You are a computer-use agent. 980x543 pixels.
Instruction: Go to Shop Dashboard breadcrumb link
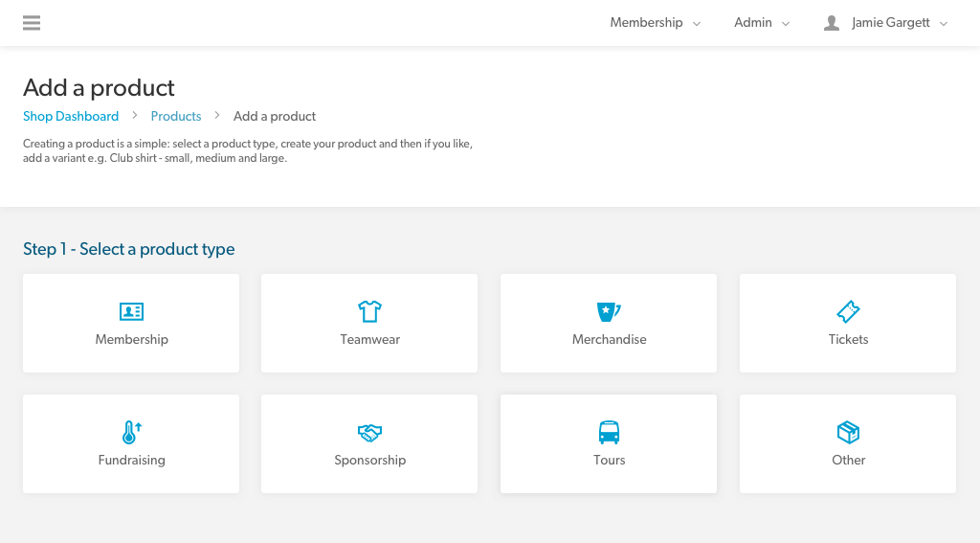click(x=71, y=117)
